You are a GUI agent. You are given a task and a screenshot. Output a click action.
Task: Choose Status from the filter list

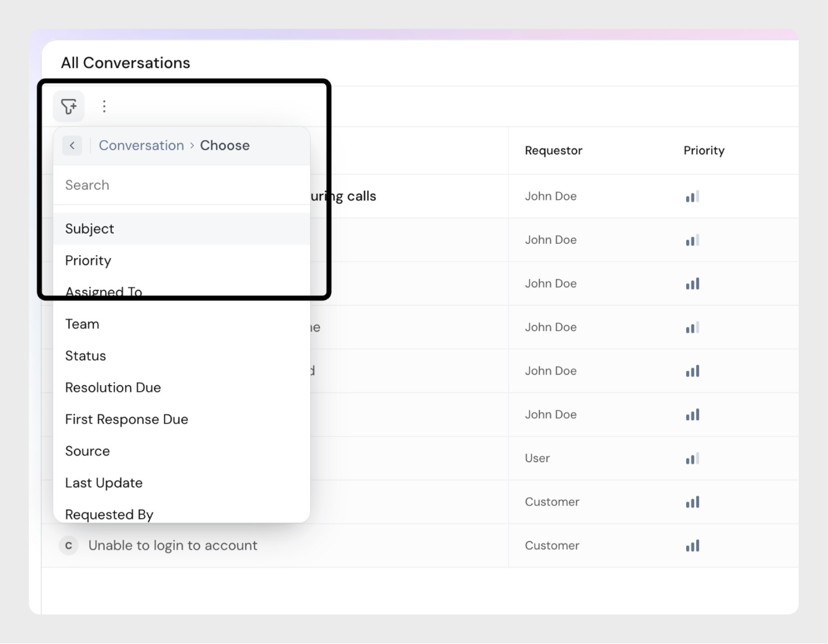(x=85, y=356)
